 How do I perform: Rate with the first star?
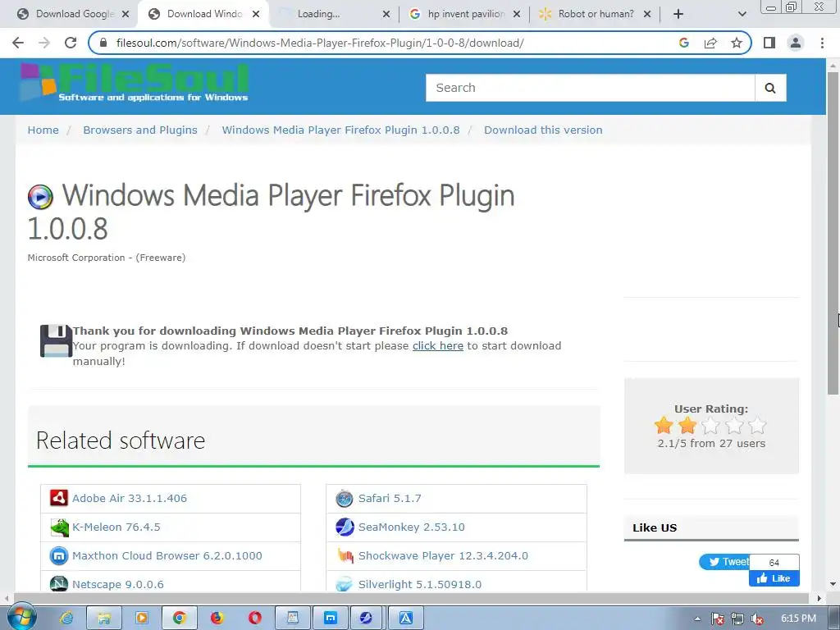[x=664, y=426]
